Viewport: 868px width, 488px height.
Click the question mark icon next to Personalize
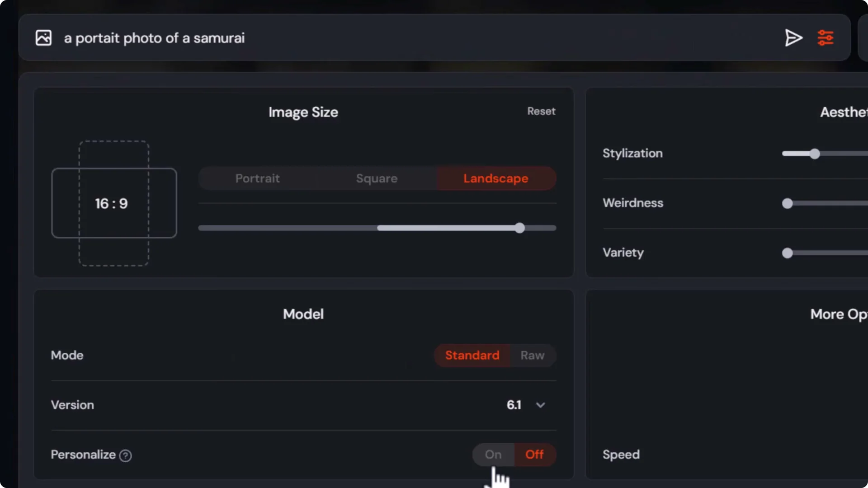tap(125, 456)
